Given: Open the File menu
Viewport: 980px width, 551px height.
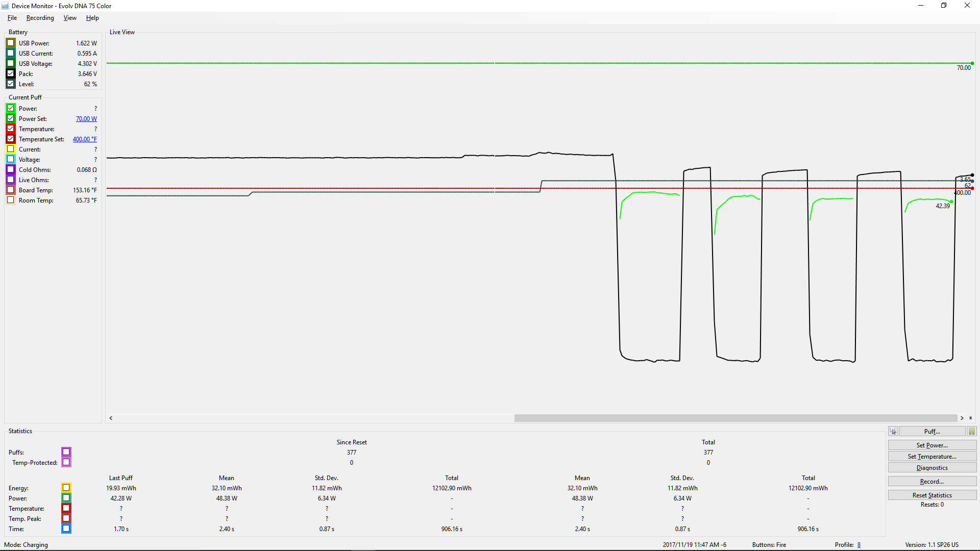Looking at the screenshot, I should 12,18.
